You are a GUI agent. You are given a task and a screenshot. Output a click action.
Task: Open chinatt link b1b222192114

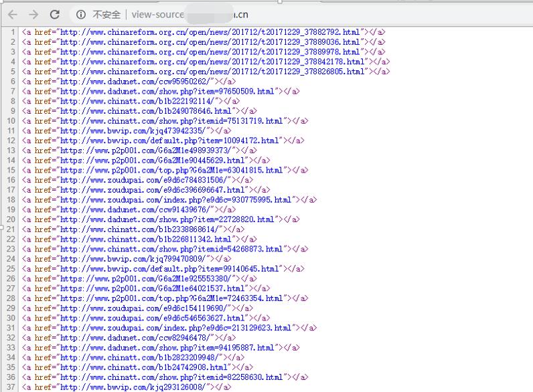pos(137,101)
